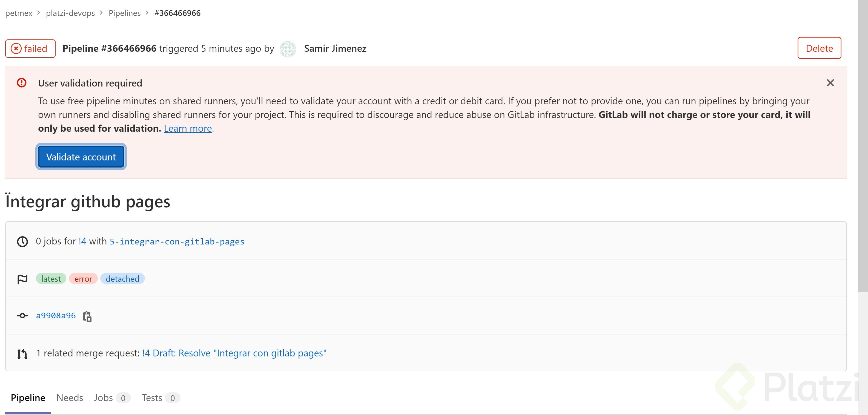
Task: Open branch 5-integrar-con-gitlab-pages link
Action: click(177, 241)
